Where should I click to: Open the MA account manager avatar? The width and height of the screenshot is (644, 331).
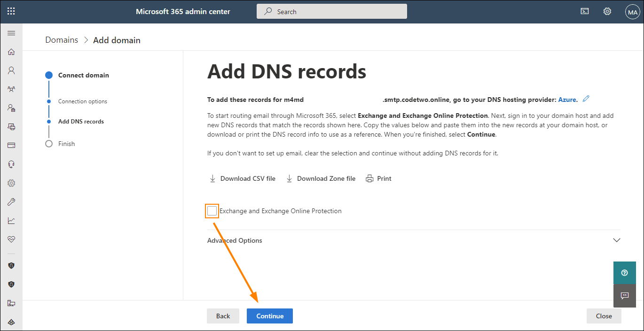(x=632, y=12)
